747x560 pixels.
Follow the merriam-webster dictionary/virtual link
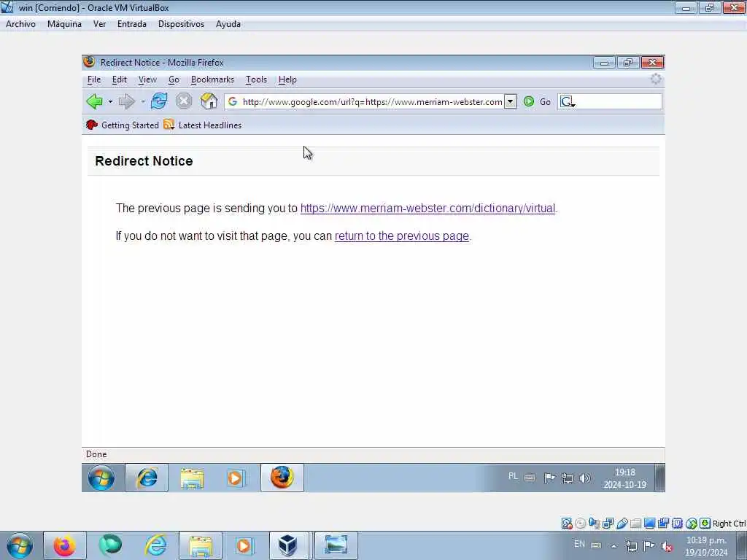[x=427, y=208]
